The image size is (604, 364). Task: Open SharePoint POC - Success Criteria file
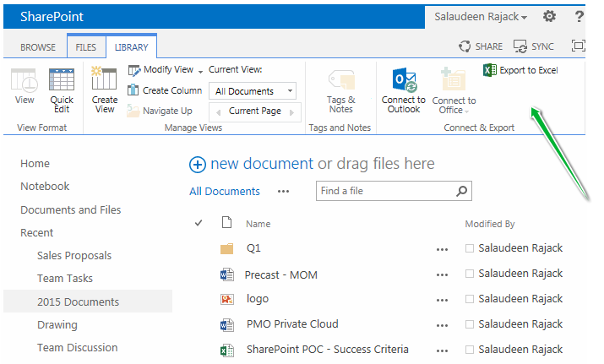tap(328, 350)
